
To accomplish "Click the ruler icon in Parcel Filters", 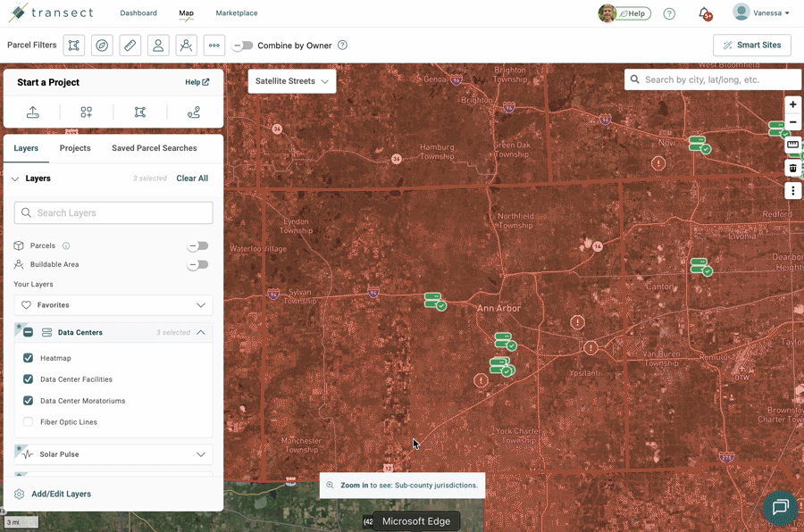I will pos(130,46).
